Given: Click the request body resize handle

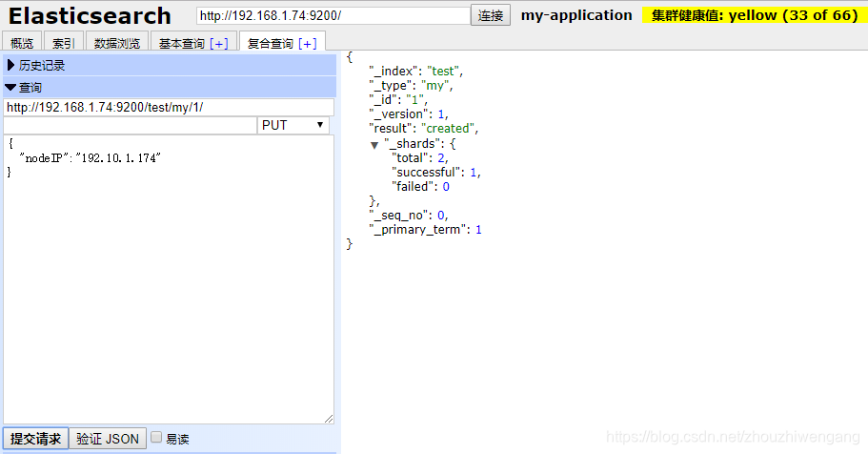Looking at the screenshot, I should pos(329,419).
